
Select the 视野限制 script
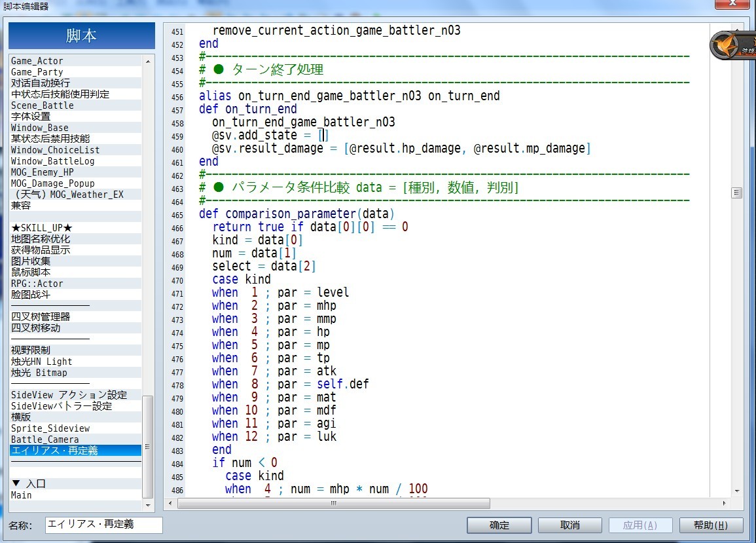pos(76,350)
